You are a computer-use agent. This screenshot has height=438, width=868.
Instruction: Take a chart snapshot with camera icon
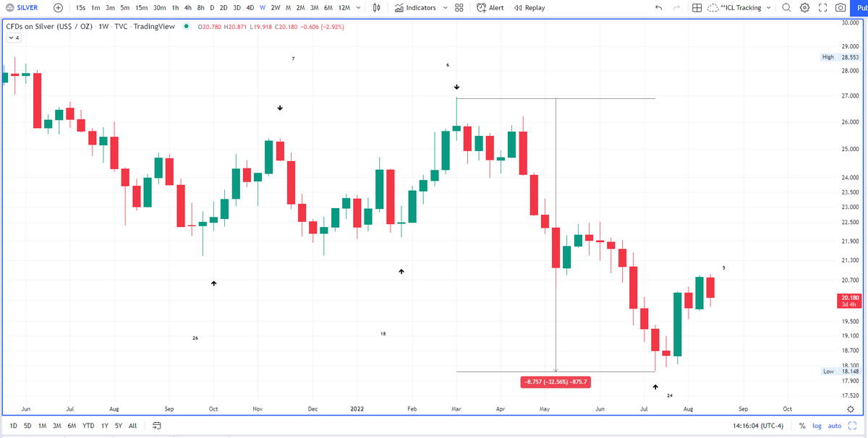(840, 7)
